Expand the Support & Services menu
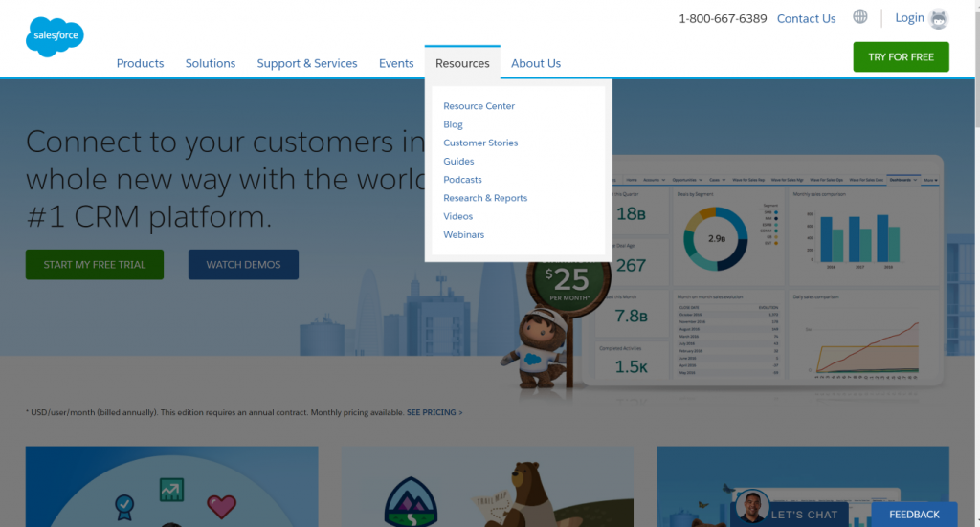Screen dimensions: 980x527 pos(306,63)
